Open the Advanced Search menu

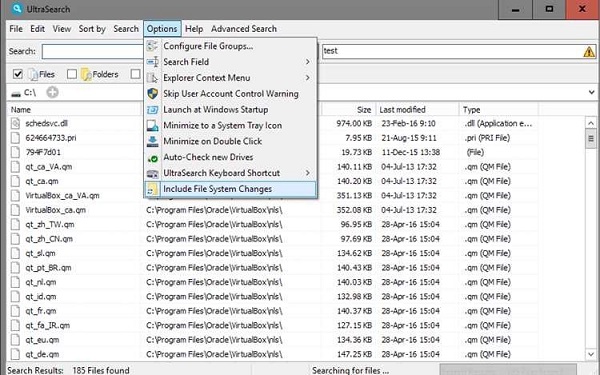click(244, 29)
